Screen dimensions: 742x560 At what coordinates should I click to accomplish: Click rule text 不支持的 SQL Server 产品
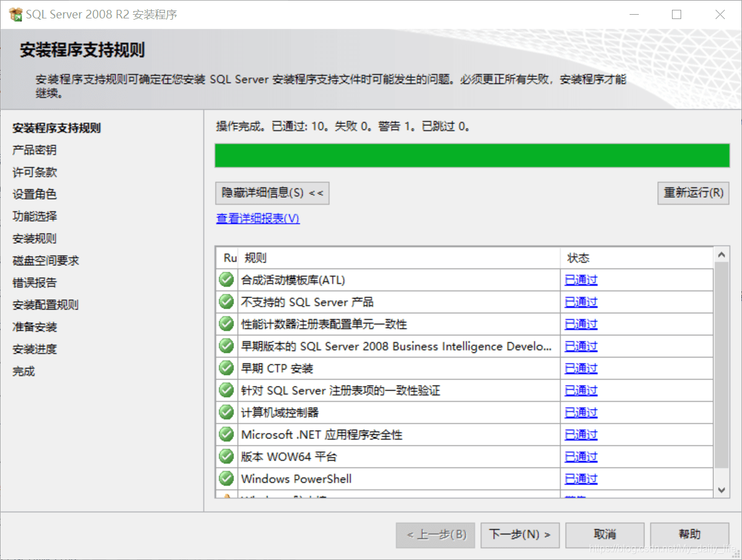click(307, 302)
